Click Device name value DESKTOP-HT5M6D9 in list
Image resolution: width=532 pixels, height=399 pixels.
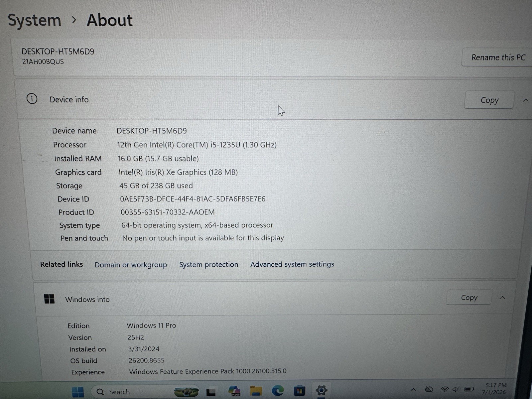point(152,131)
